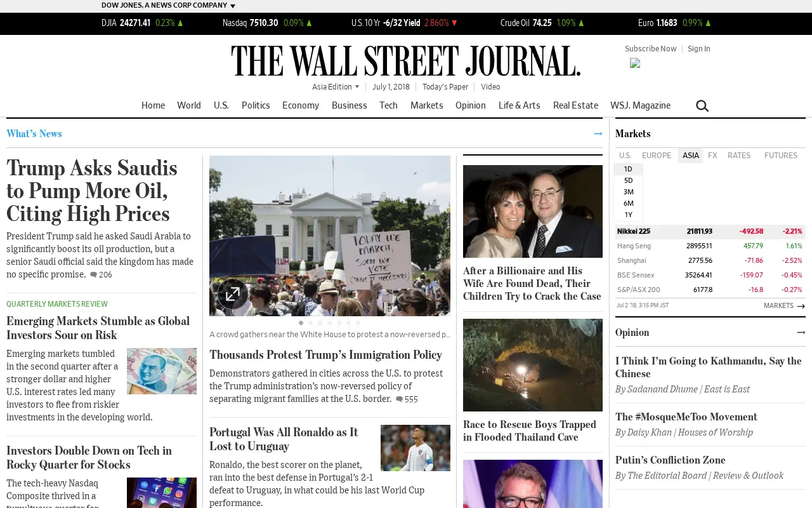Click the Euro 1.1683 ticker
812x508 pixels.
[674, 23]
